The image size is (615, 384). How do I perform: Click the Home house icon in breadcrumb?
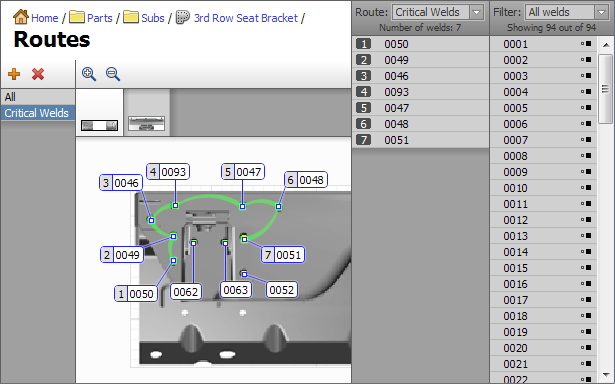[21, 17]
